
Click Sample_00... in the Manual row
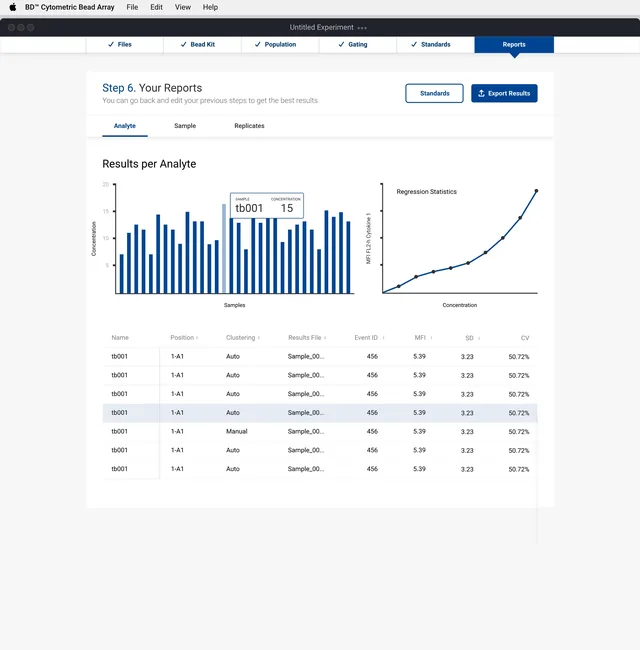coord(306,432)
